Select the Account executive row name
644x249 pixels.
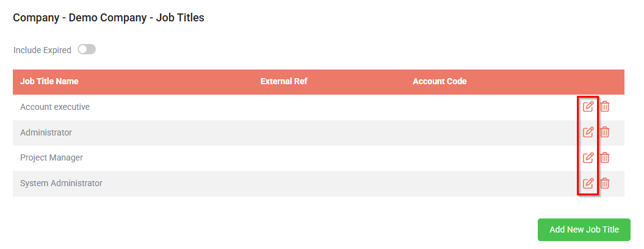tap(55, 107)
